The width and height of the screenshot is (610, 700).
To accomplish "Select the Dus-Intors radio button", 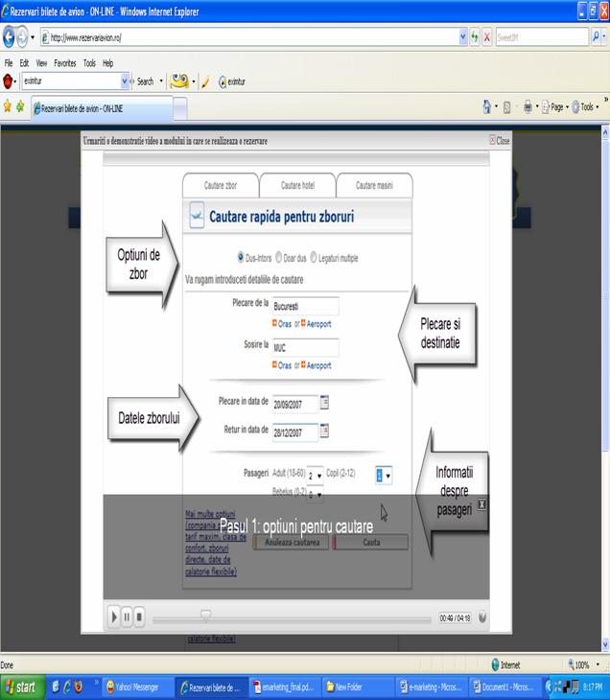I will tap(240, 257).
